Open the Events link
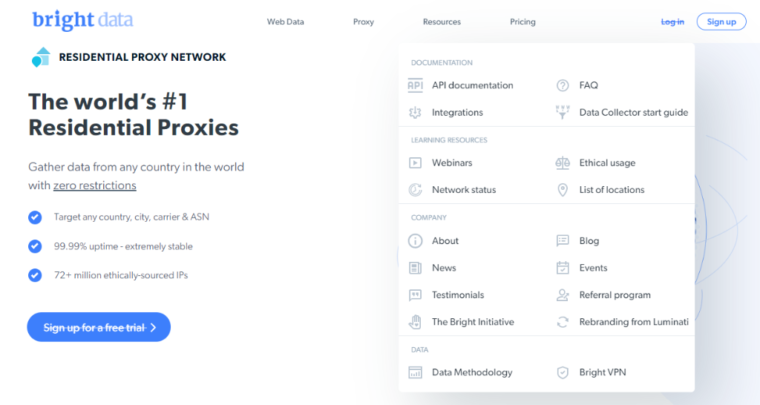The height and width of the screenshot is (405, 760). click(x=593, y=268)
